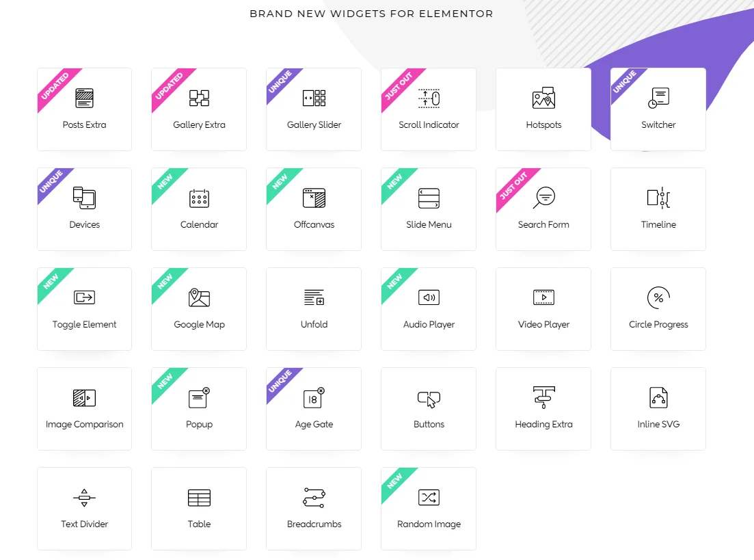Click the Circle Progress widget icon
This screenshot has height=560, width=754.
tap(658, 297)
